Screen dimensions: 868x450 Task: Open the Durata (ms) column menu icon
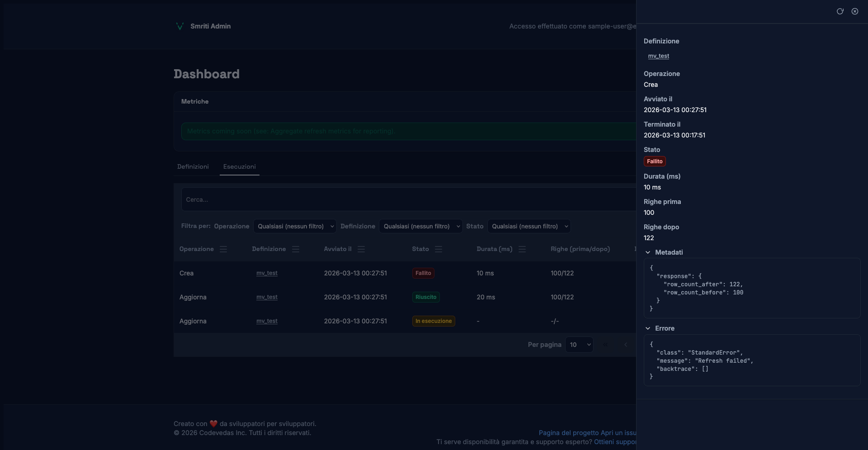click(x=522, y=249)
